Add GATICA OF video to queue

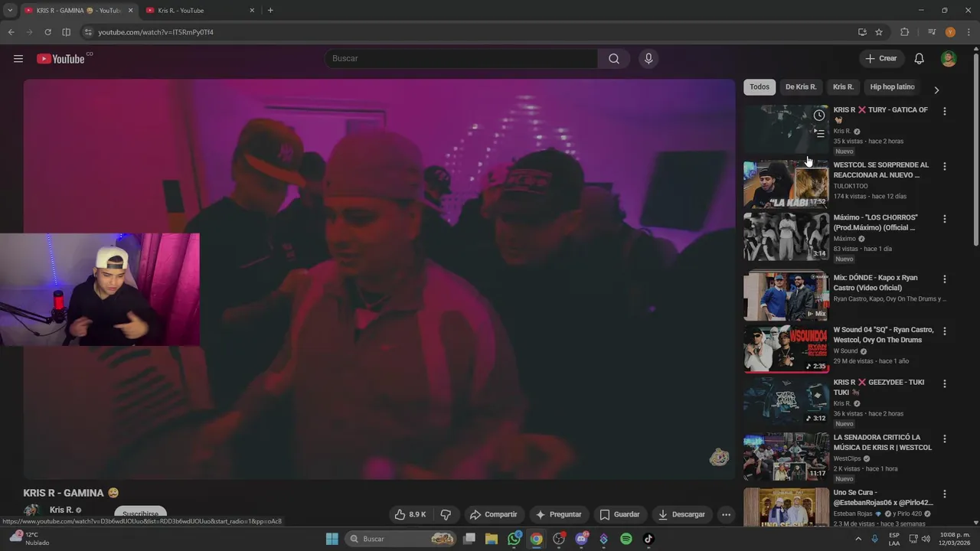pos(819,133)
